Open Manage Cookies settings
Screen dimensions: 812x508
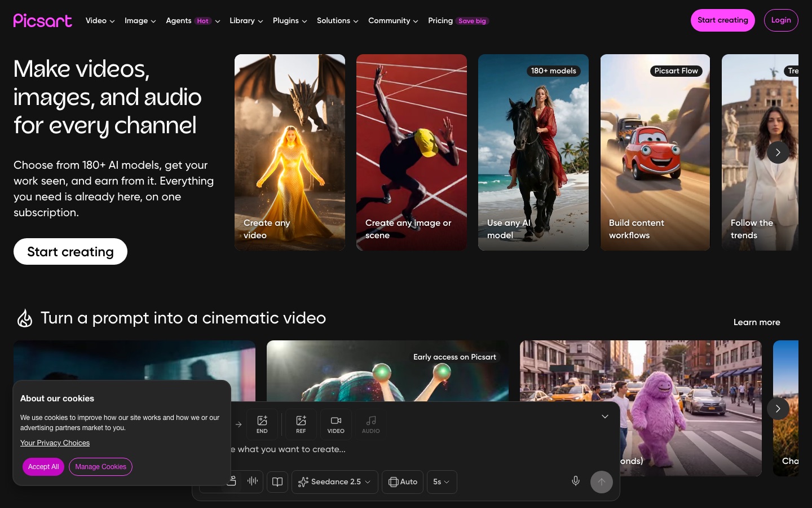click(101, 467)
